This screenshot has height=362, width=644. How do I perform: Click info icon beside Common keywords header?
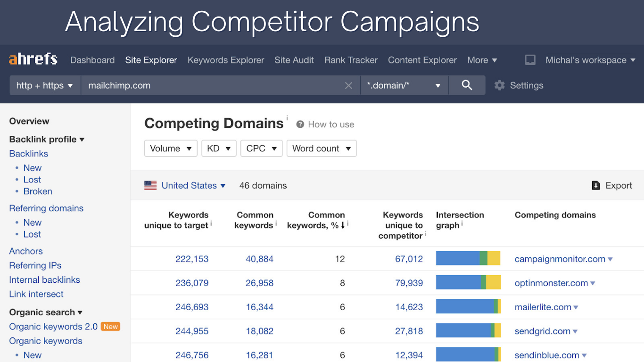276,223
